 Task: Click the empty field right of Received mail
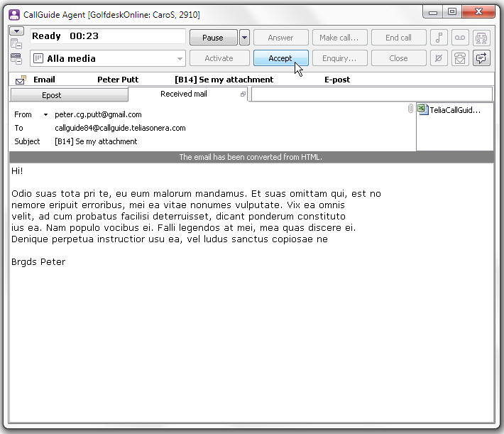[371, 94]
